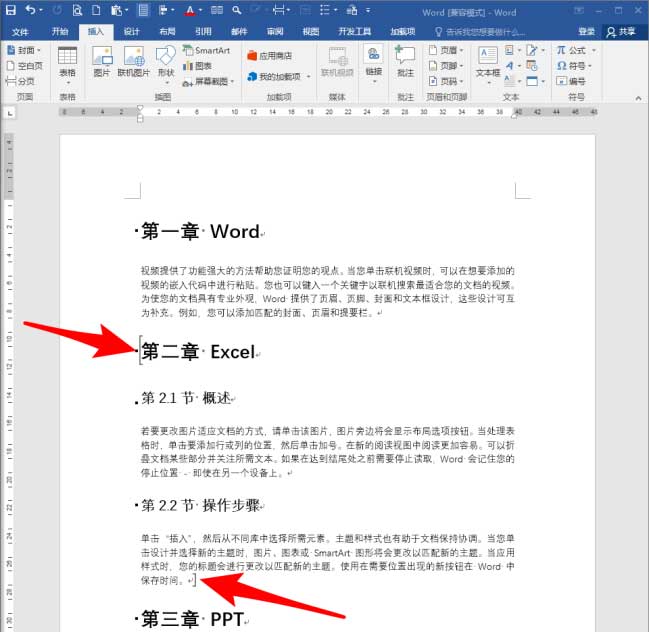Viewport: 649px width, 632px height.
Task: Switch to the View (视图) tab
Action: pyautogui.click(x=310, y=31)
